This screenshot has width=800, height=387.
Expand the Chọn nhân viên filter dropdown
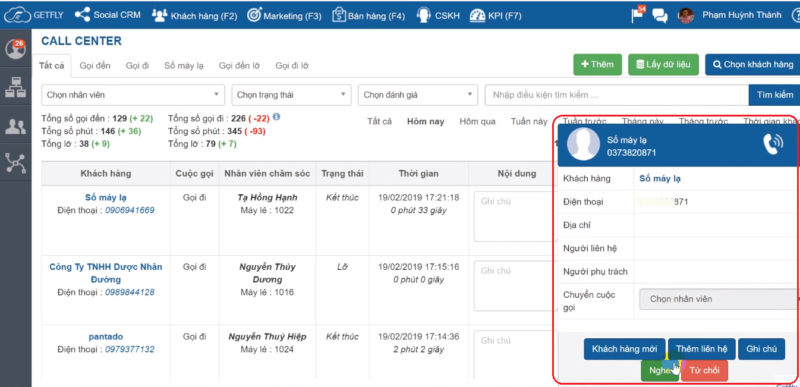pyautogui.click(x=133, y=95)
